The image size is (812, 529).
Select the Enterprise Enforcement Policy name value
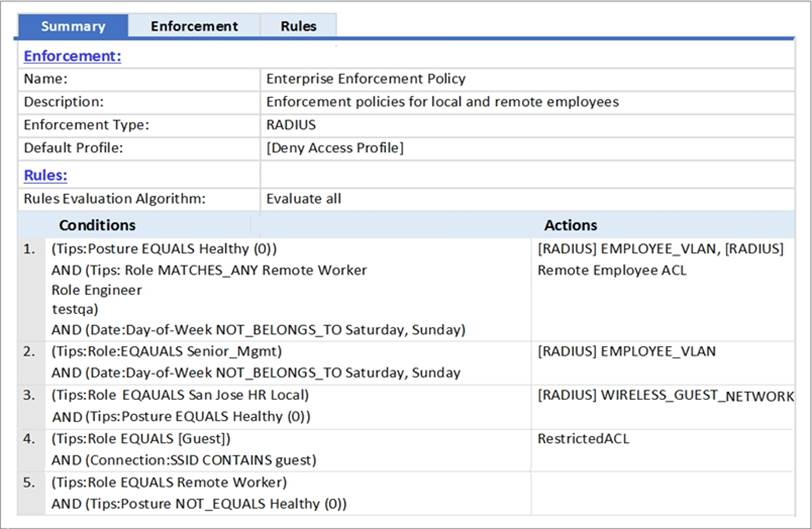[x=365, y=79]
